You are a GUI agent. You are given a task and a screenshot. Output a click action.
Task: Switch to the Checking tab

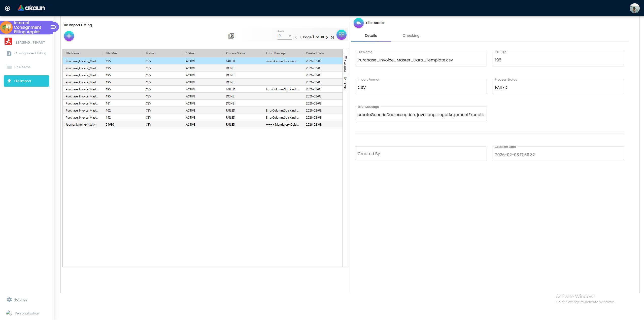(x=411, y=35)
